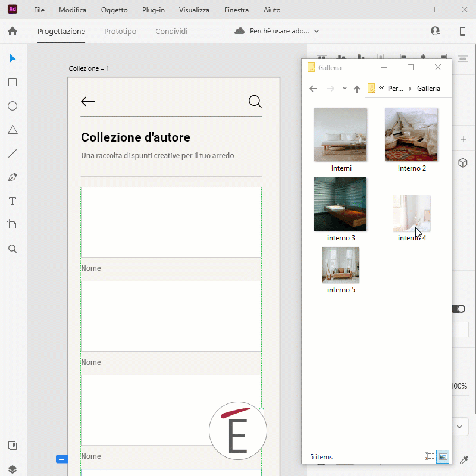Open the Oggetto menu

[114, 10]
